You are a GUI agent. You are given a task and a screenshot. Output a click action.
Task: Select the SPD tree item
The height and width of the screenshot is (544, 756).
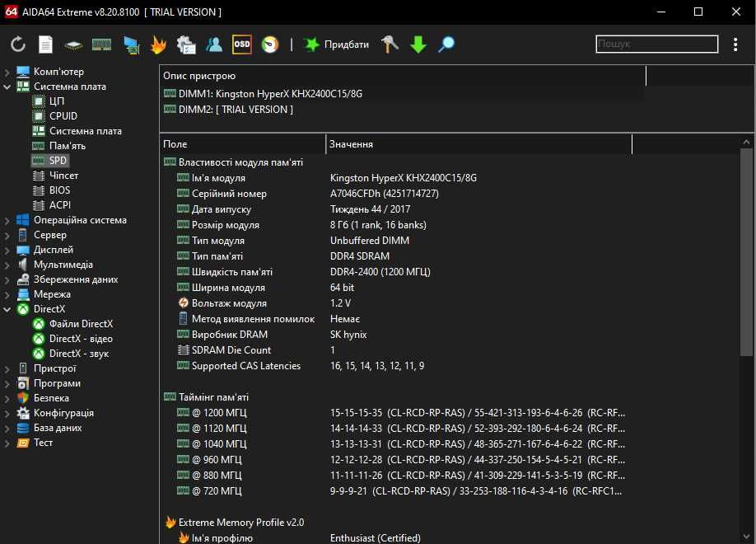tap(50, 161)
